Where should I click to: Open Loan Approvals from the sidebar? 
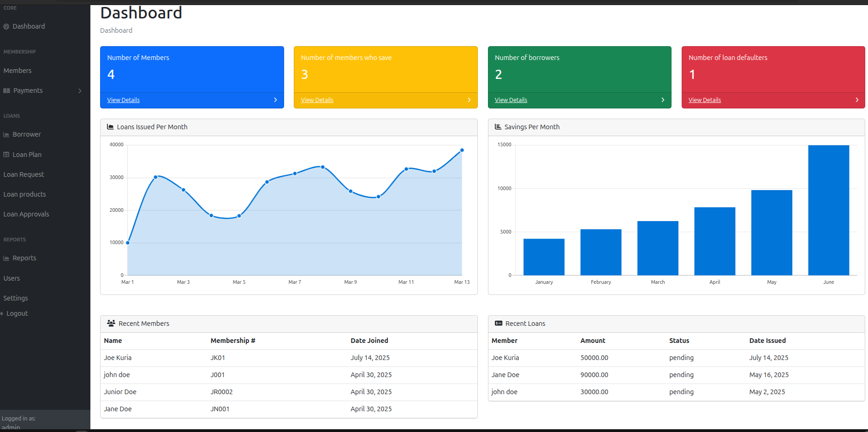pyautogui.click(x=26, y=214)
